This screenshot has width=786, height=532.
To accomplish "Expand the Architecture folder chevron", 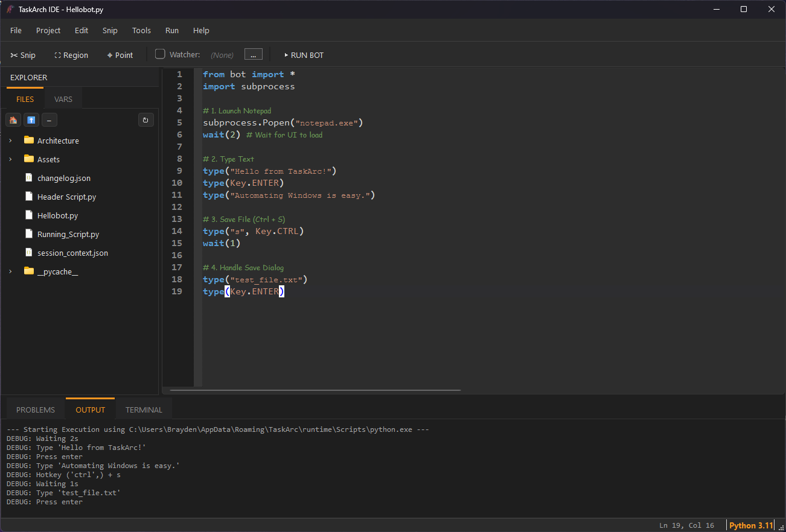I will click(10, 141).
